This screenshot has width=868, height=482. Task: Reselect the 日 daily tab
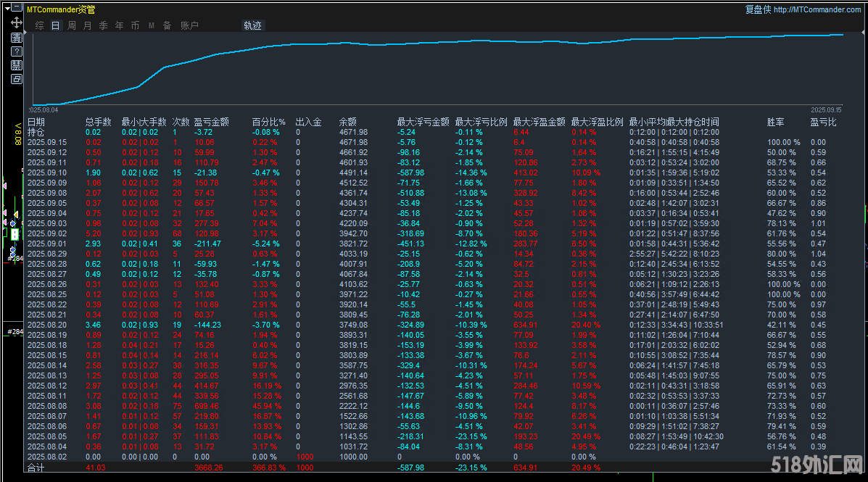[55, 25]
